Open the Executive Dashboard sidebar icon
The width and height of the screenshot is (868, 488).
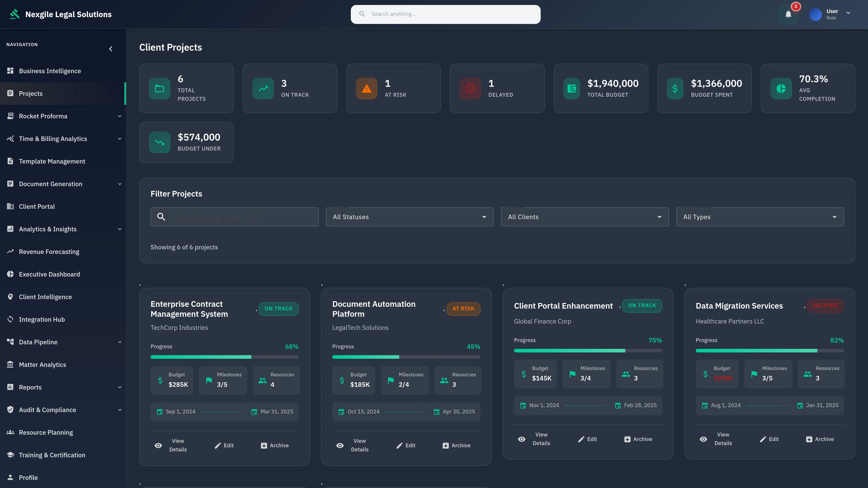(10, 274)
